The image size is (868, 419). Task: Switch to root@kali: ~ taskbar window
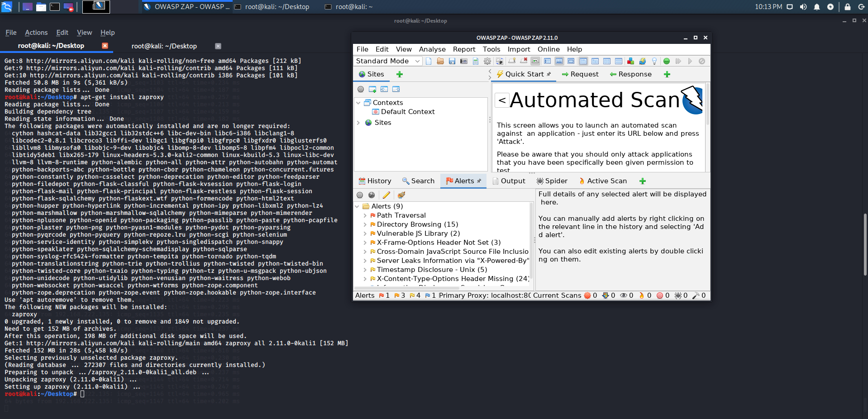(349, 7)
